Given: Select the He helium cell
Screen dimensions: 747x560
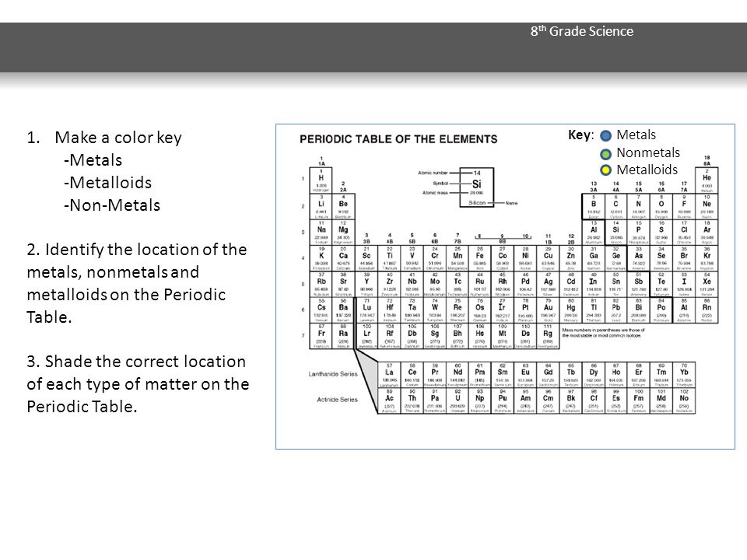Looking at the screenshot, I should coord(707,180).
